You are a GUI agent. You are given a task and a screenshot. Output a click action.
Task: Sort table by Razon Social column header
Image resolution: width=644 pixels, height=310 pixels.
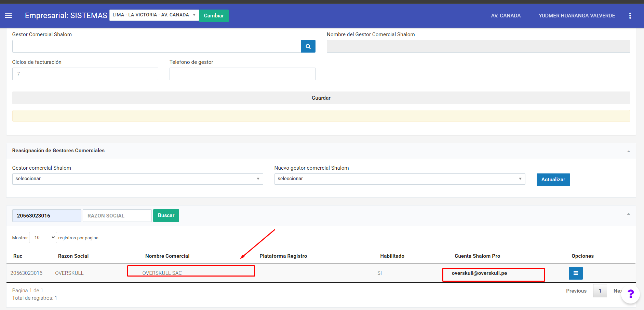[x=73, y=256]
